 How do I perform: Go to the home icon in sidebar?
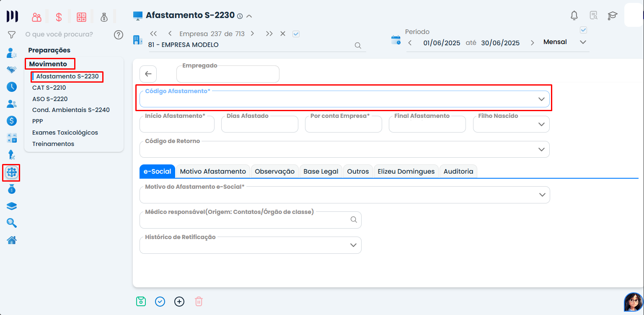[x=12, y=240]
